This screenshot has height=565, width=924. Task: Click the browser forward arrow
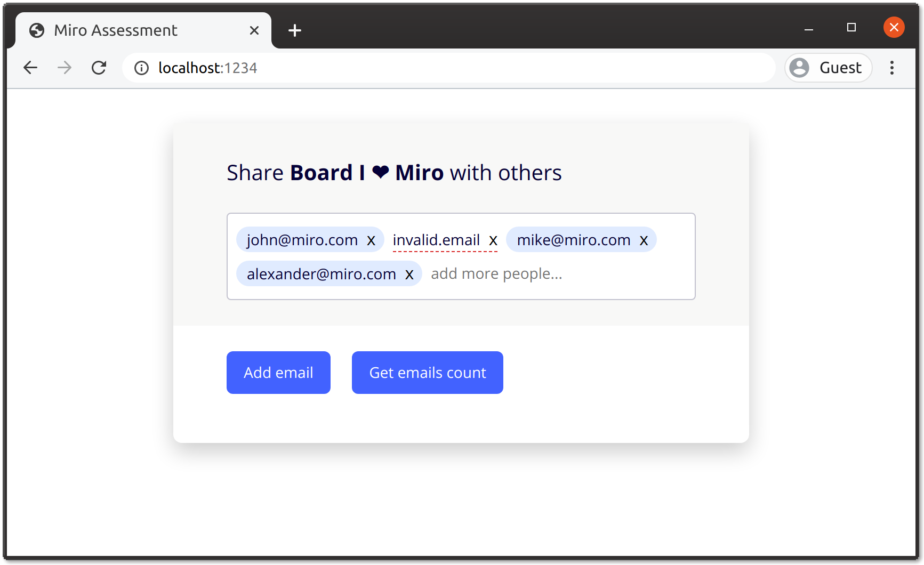pos(65,68)
